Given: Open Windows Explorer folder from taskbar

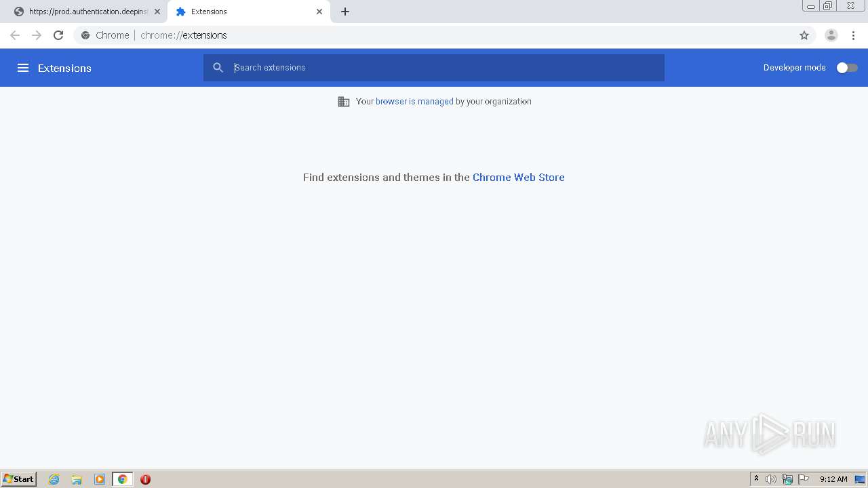Looking at the screenshot, I should click(x=77, y=479).
